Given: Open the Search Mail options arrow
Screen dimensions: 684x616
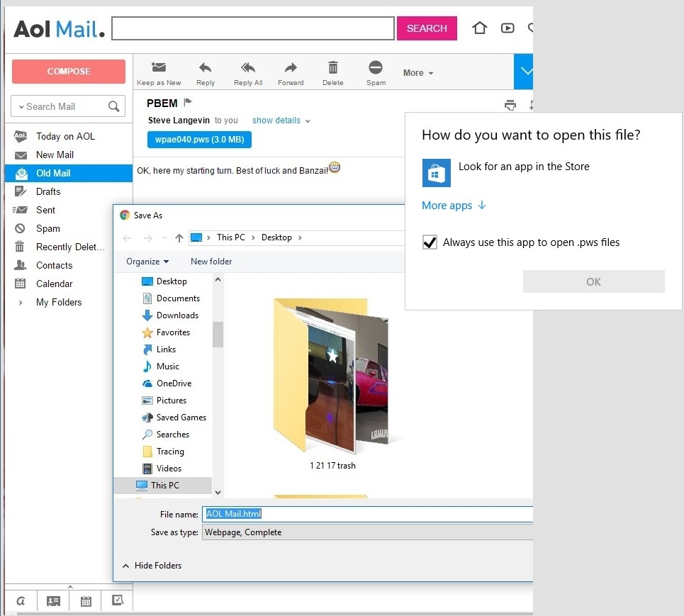Looking at the screenshot, I should click(x=21, y=107).
